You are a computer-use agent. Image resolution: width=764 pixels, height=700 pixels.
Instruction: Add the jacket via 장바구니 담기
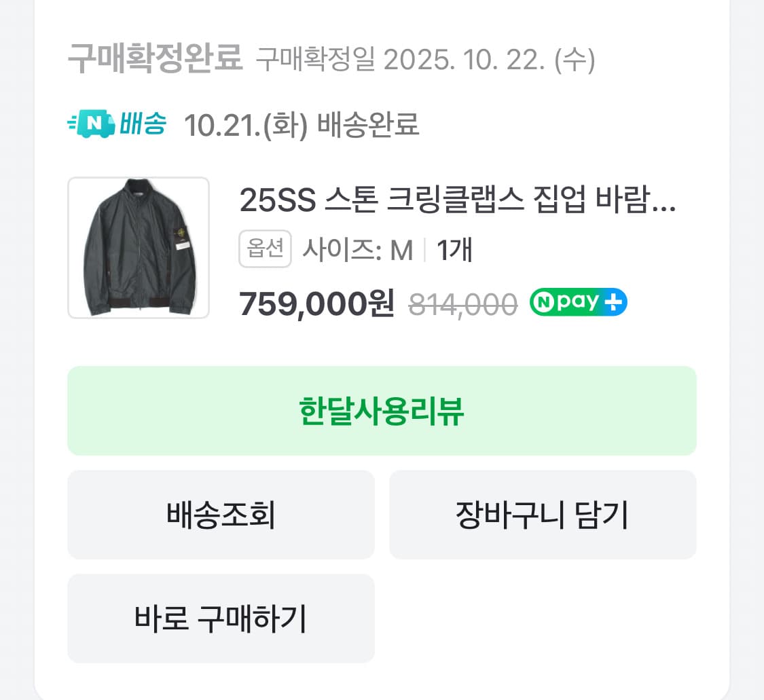coord(542,515)
